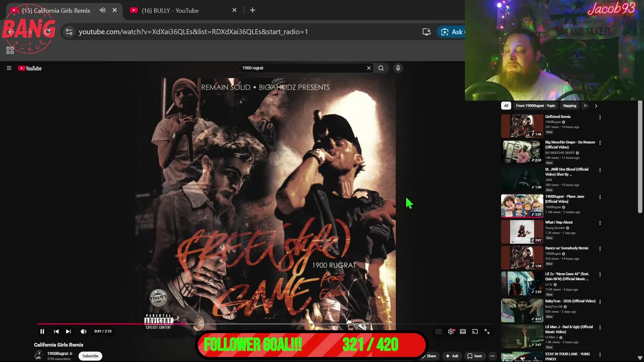Select the All filter chip
This screenshot has width=644, height=362.
coord(506,106)
